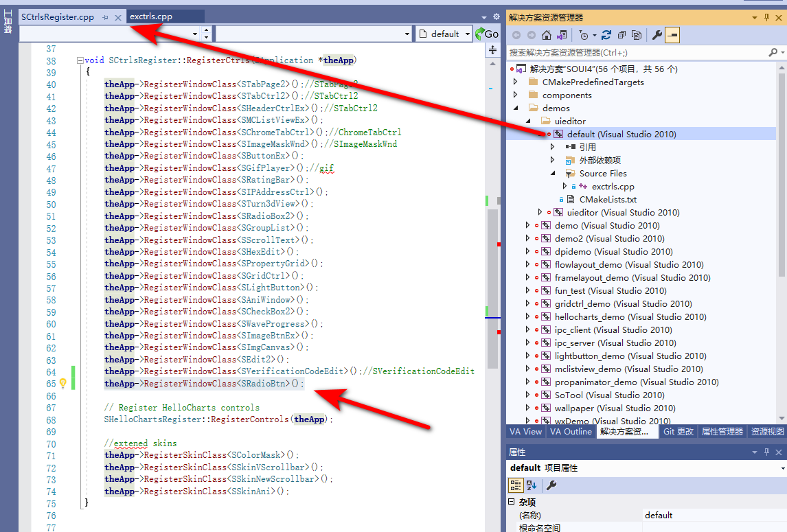Open CMakeLists.txt in Solution Explorer
This screenshot has height=532, width=787.
(608, 199)
